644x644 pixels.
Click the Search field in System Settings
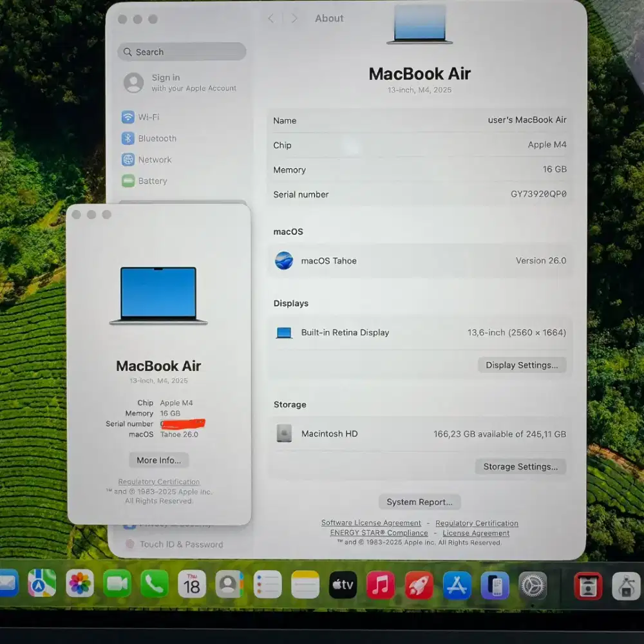(182, 52)
